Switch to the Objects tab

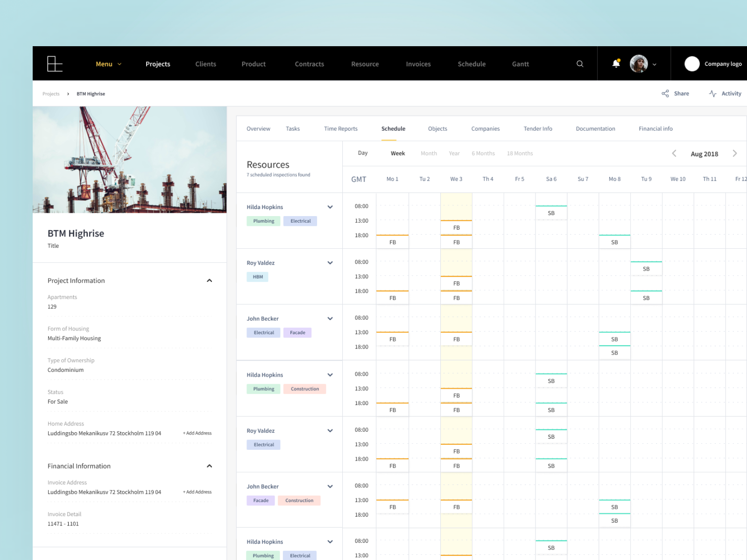pyautogui.click(x=437, y=128)
